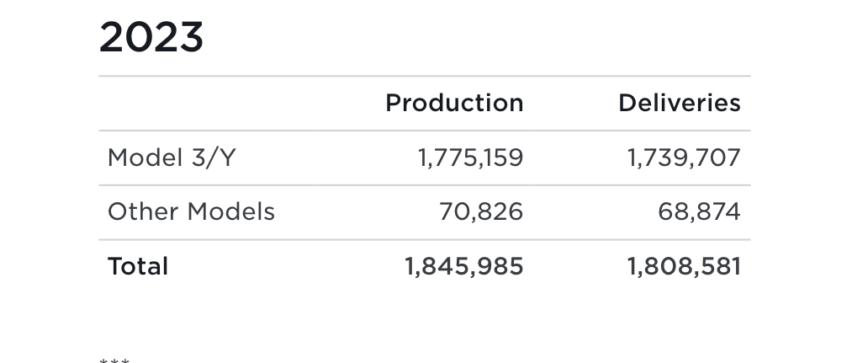This screenshot has width=868, height=363.
Task: Click the last digits 581 of total deliveries
Action: tap(718, 267)
